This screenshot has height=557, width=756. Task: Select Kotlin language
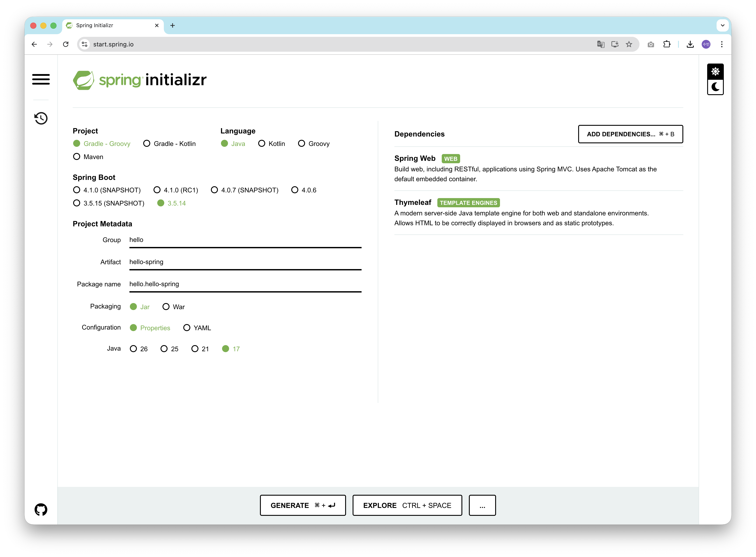click(272, 144)
